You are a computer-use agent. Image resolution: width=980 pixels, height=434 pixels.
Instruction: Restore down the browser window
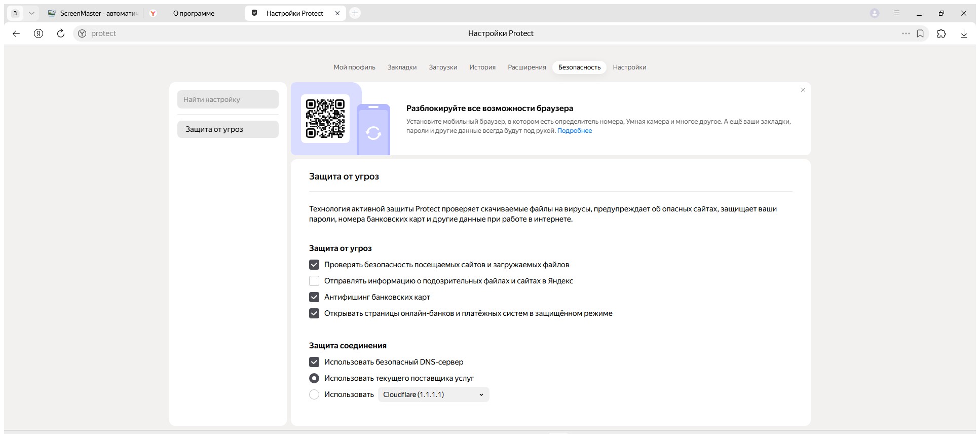pos(941,13)
